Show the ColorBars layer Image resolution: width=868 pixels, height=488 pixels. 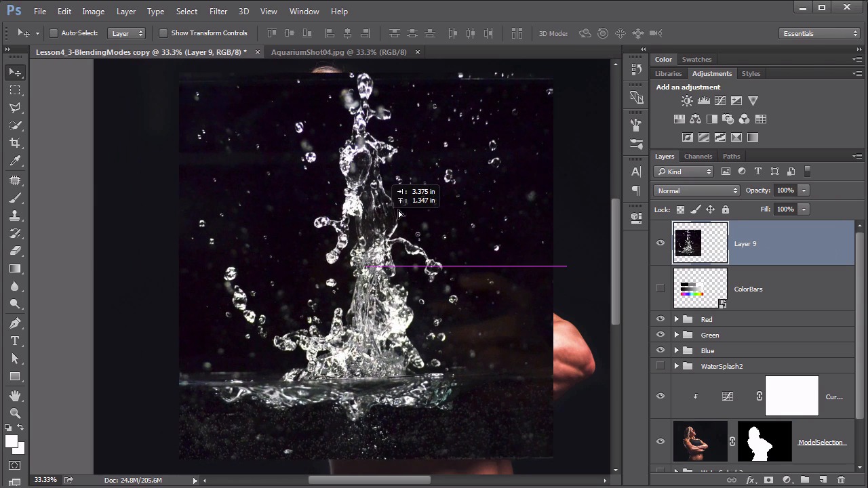tap(660, 289)
